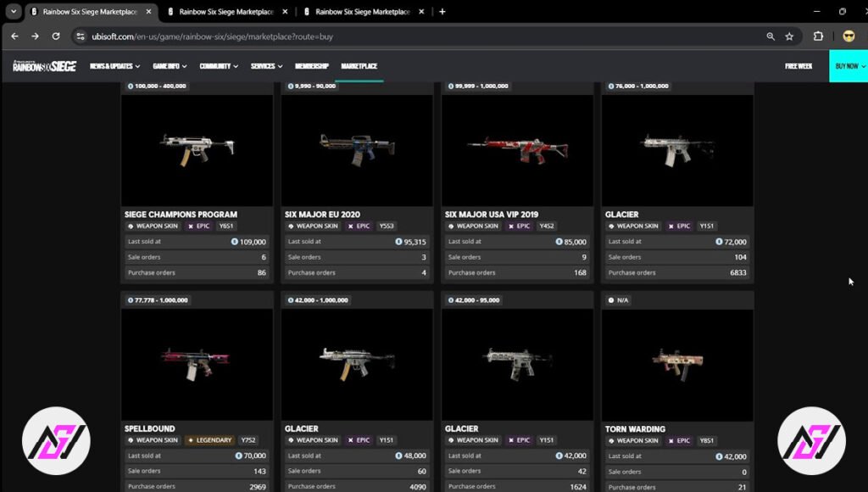Switch to the second Rainbow Six Marketplace tab
This screenshot has height=492, width=868.
tap(225, 12)
